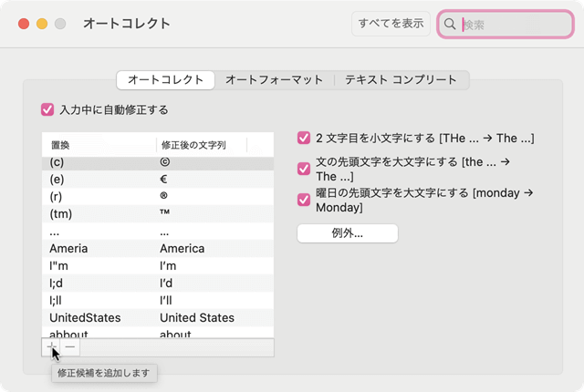The image size is (584, 392).
Task: Toggle 入力中に自動修正する checkbox
Action: (x=48, y=109)
